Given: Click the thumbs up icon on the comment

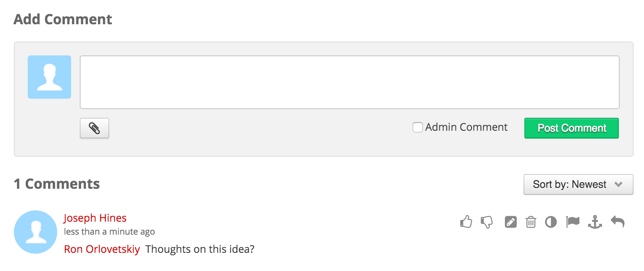Looking at the screenshot, I should tap(466, 222).
